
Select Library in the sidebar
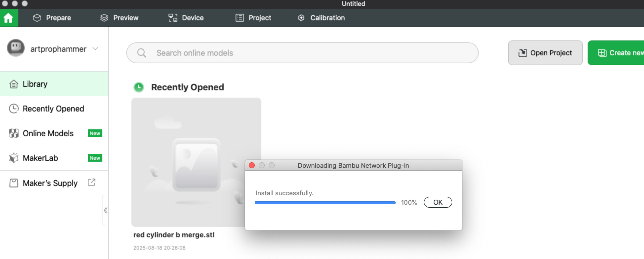[x=54, y=84]
